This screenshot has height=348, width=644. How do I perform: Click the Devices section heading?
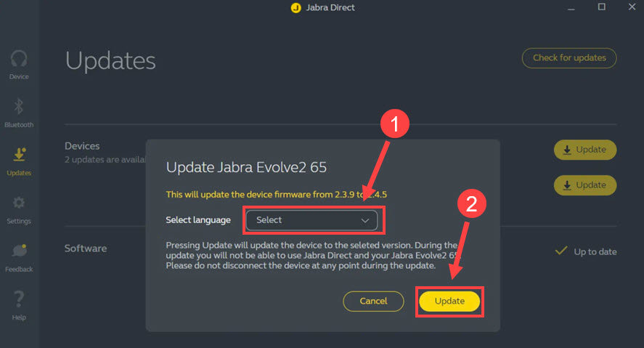click(82, 146)
